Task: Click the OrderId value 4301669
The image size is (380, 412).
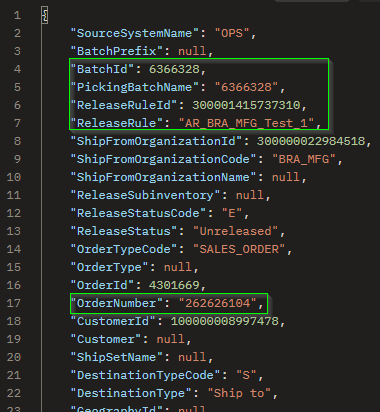Action: 174,285
